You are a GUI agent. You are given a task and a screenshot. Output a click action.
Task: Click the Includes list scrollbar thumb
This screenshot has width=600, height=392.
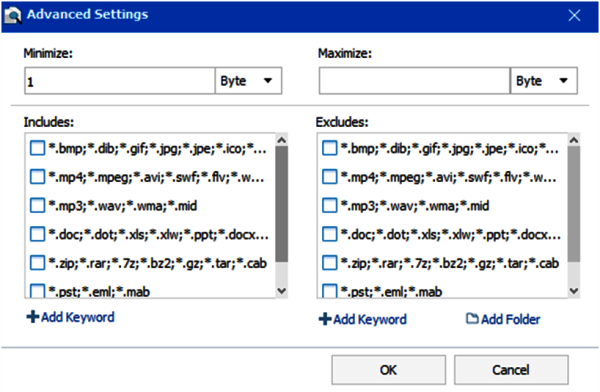click(x=282, y=204)
